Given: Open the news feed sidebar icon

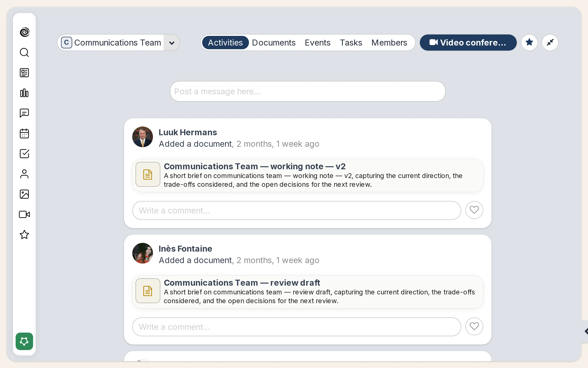Looking at the screenshot, I should pos(24,72).
